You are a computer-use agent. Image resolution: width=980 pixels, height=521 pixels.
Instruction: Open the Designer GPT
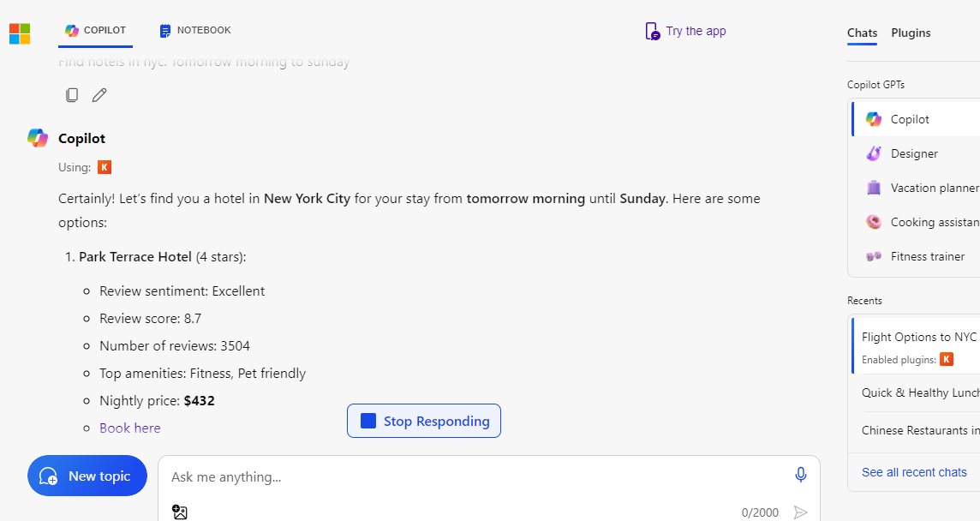pos(913,153)
